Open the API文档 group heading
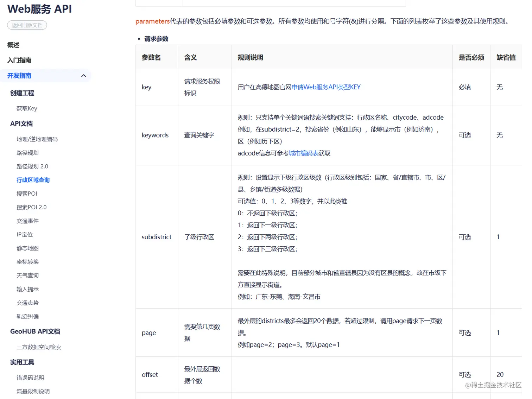The height and width of the screenshot is (399, 532). (21, 123)
